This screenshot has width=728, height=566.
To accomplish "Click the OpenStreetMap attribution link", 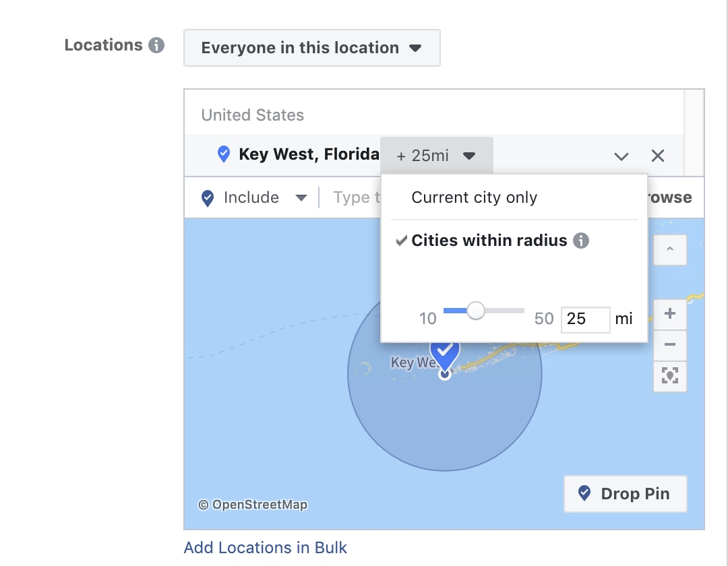I will tap(253, 505).
